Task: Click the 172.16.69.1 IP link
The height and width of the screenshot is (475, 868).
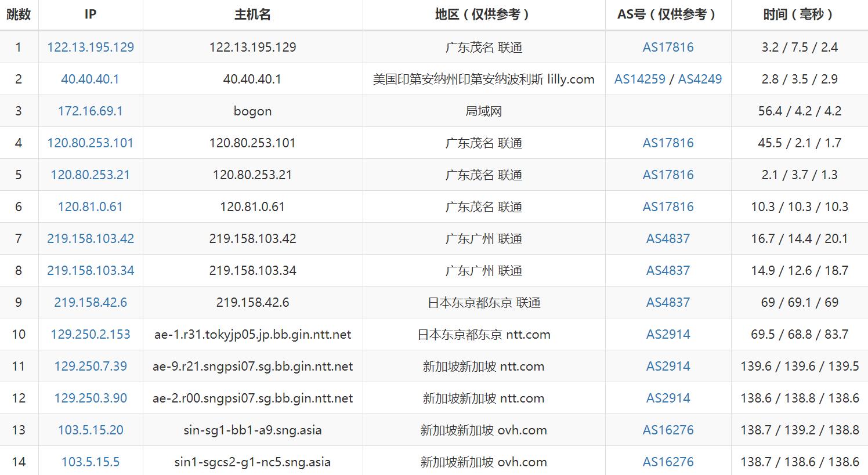Action: coord(91,111)
